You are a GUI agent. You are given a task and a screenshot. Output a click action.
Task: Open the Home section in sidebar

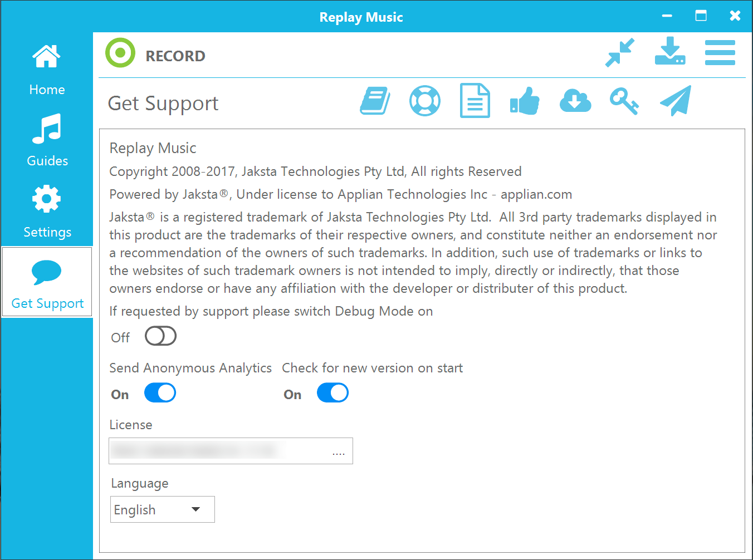tap(47, 70)
